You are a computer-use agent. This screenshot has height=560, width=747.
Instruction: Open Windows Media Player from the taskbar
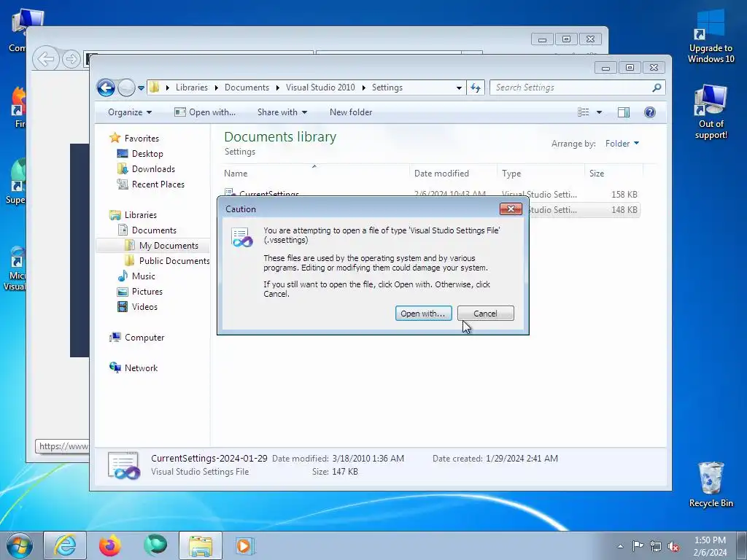[x=245, y=545]
